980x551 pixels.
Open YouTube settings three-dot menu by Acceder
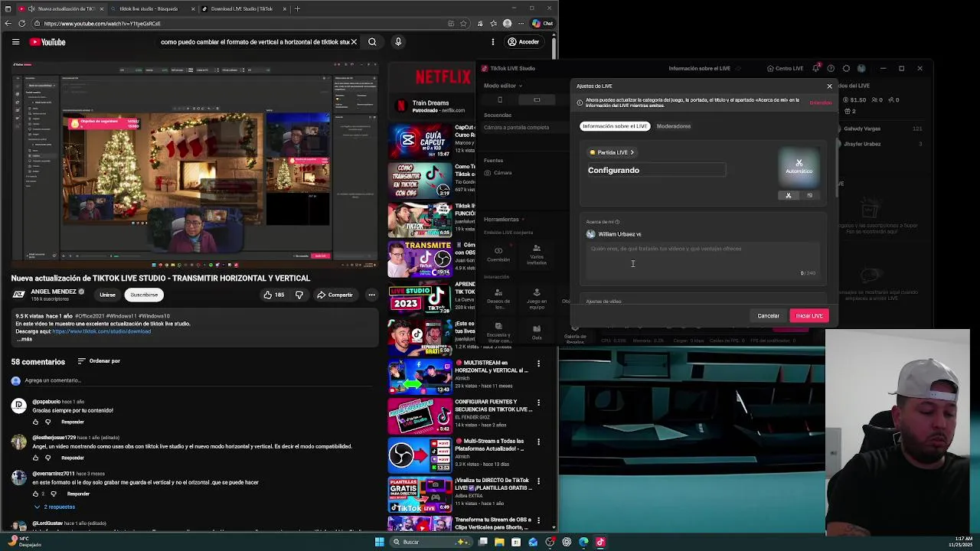(x=493, y=42)
